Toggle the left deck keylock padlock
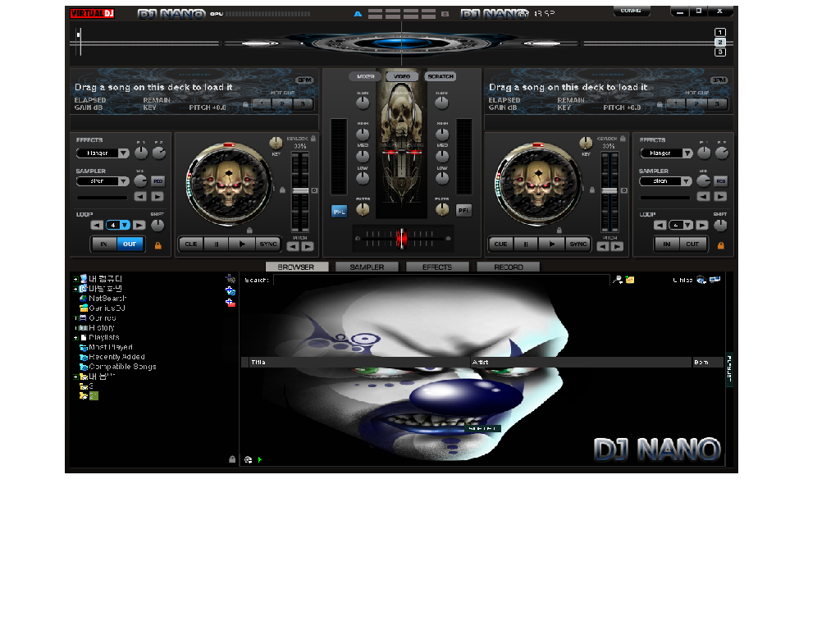The image size is (840, 630). 313,139
